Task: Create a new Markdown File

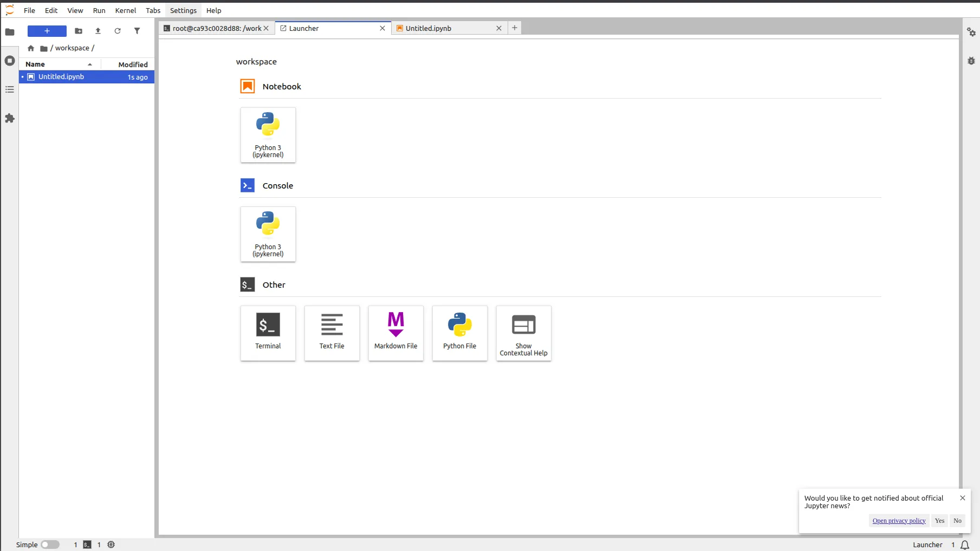Action: pos(396,333)
